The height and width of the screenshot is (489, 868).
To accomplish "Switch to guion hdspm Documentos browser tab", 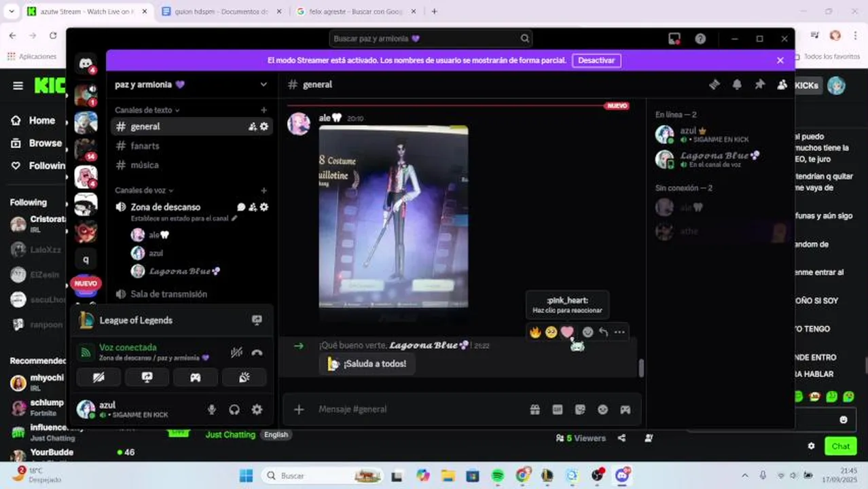I will pos(223,12).
